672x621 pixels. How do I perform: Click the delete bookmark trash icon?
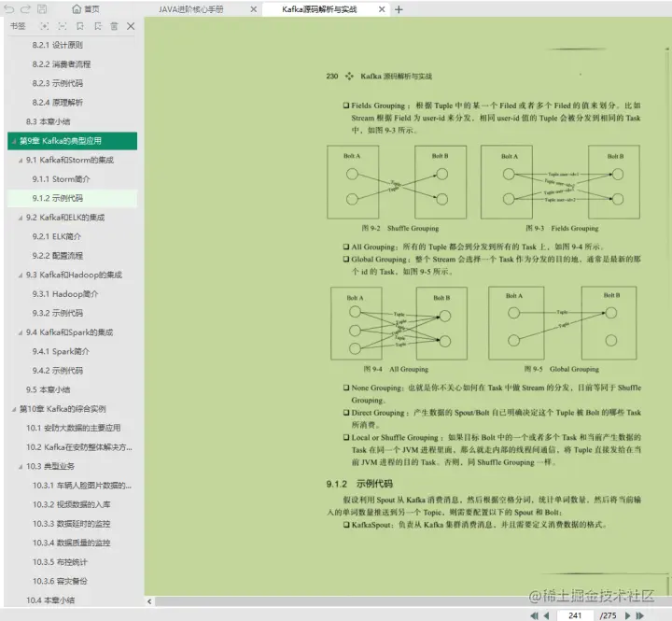pos(114,26)
